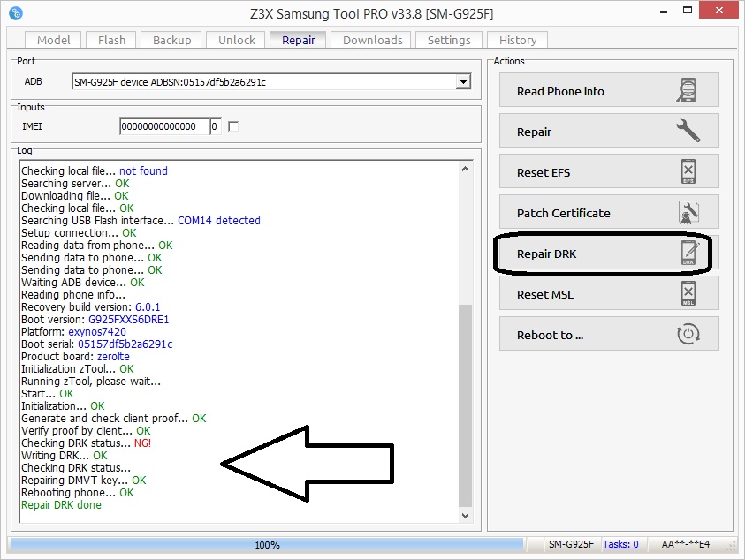This screenshot has height=560, width=745.
Task: Click the Read Phone Info phone icon
Action: (687, 91)
